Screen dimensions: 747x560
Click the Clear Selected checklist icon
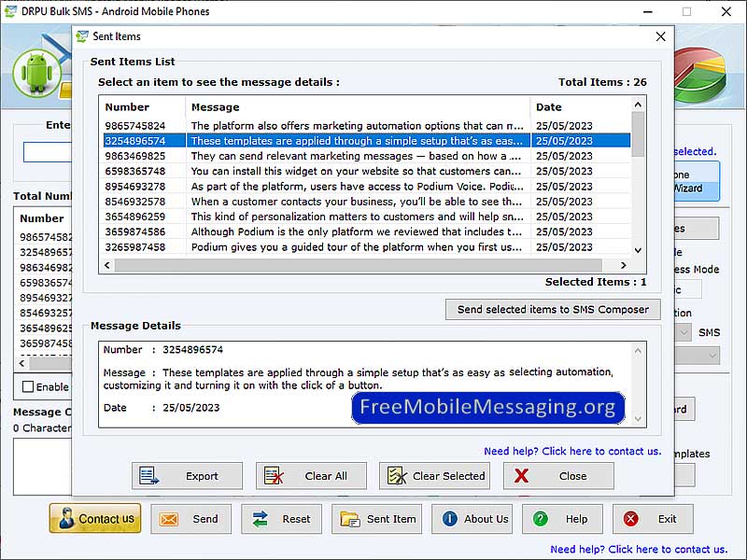pyautogui.click(x=397, y=476)
